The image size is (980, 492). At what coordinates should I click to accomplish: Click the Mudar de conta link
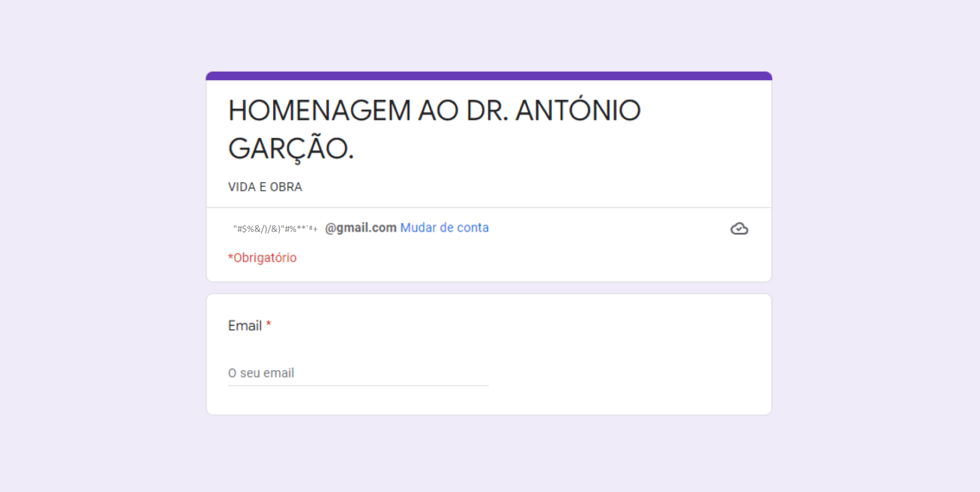[x=444, y=228]
